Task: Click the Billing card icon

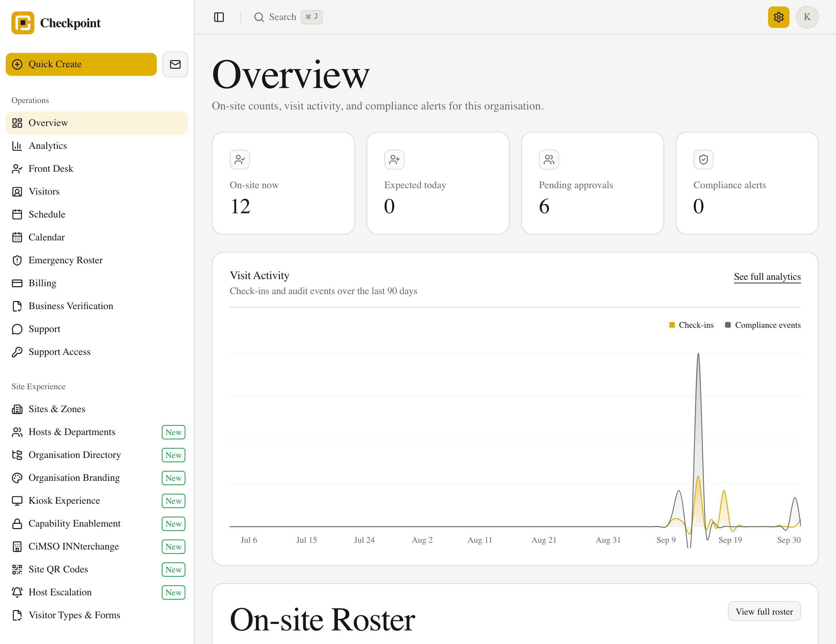Action: (x=17, y=283)
